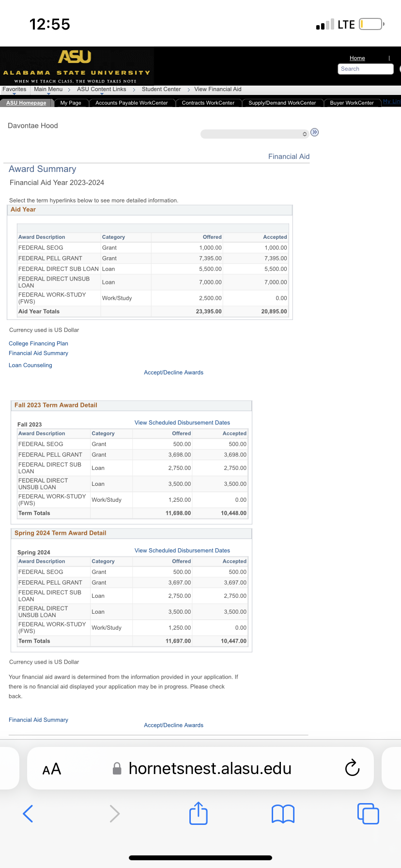
Task: Click the Home link in the header
Action: click(x=357, y=58)
